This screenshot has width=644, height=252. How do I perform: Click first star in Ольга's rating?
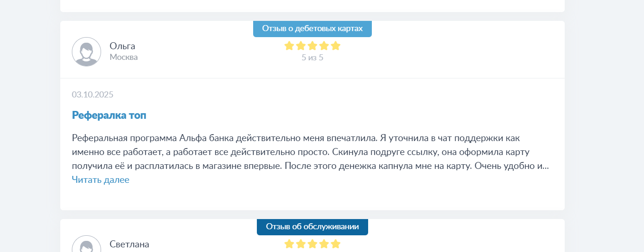pyautogui.click(x=289, y=45)
